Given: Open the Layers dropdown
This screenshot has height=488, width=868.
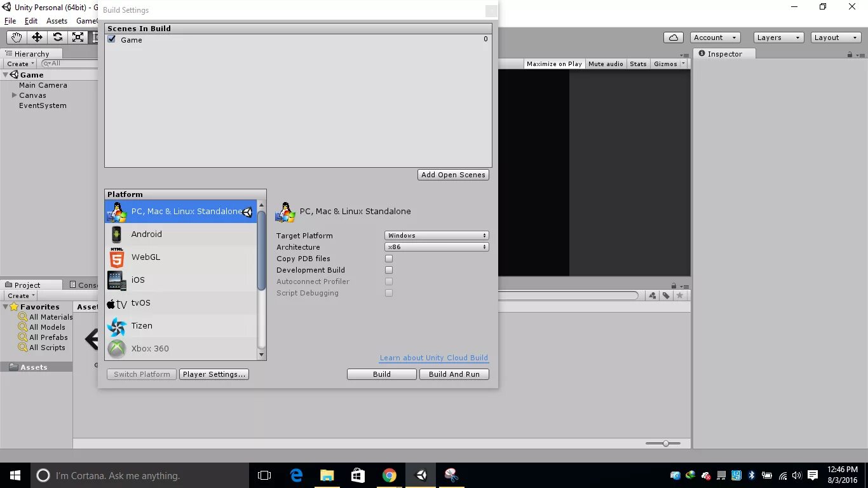Looking at the screenshot, I should point(779,37).
